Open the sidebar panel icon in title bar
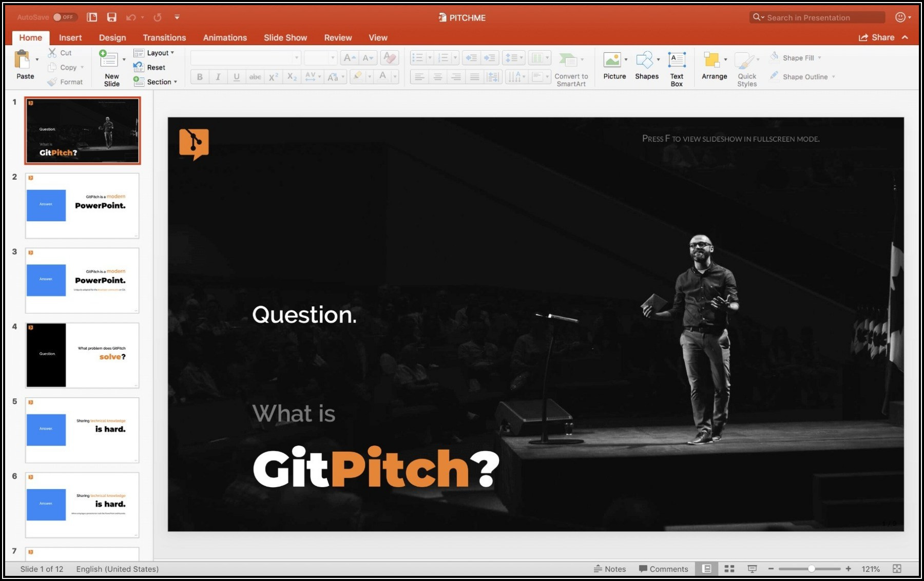Screen dimensions: 924x581 pyautogui.click(x=92, y=17)
